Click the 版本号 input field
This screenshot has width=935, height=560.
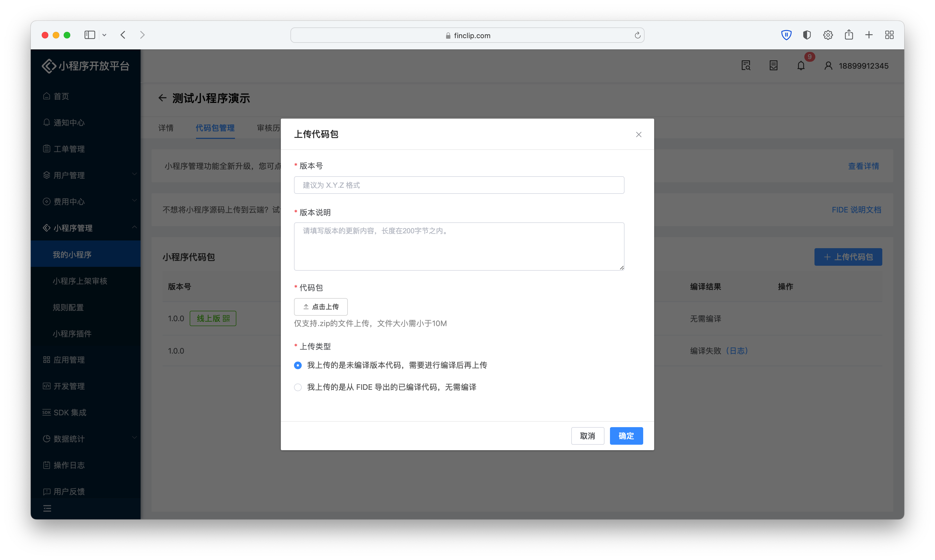[x=459, y=185]
